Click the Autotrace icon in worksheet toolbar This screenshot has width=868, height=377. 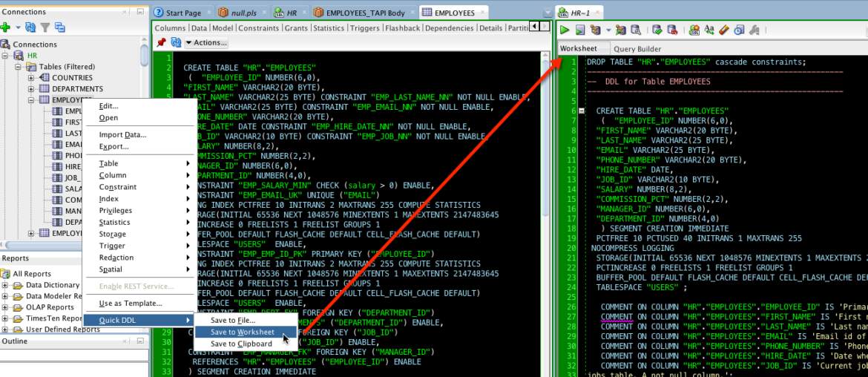pos(620,30)
